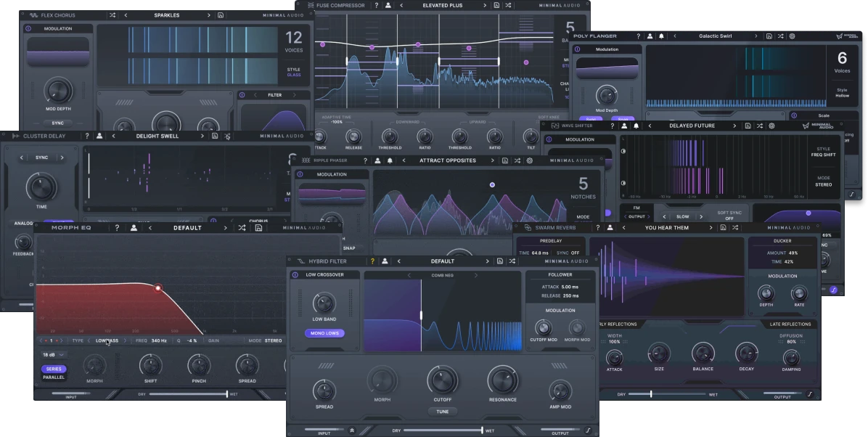Open the Fuse Compressor help question mark
The height and width of the screenshot is (437, 868).
[x=377, y=5]
